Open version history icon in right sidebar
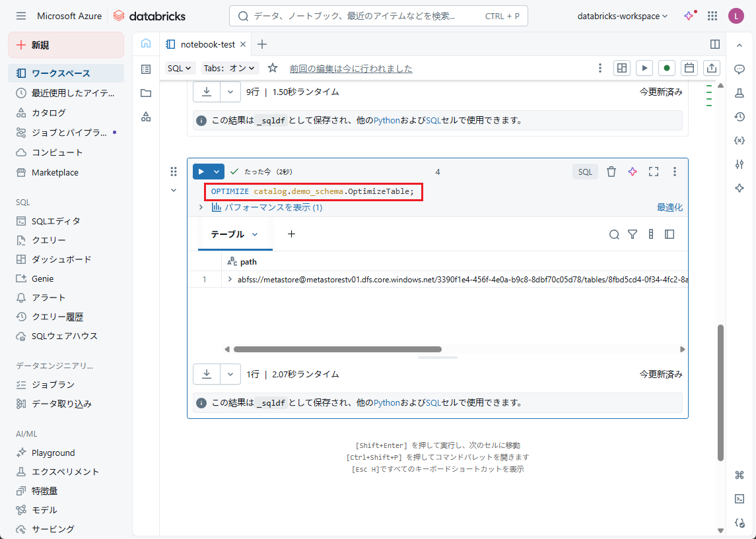756x539 pixels. [x=739, y=117]
